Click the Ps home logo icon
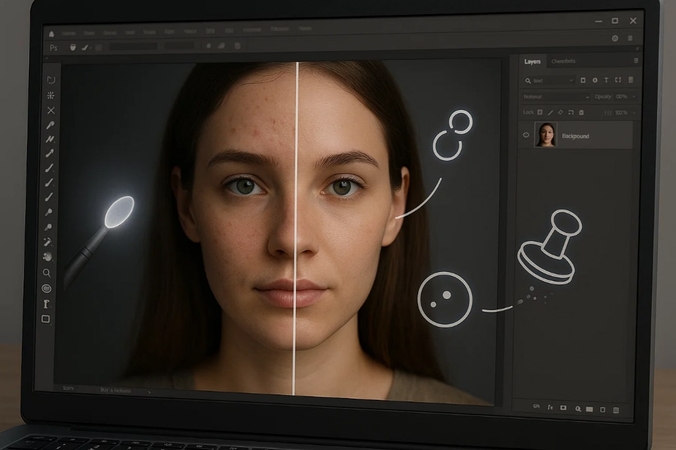Image resolution: width=676 pixels, height=450 pixels. [52, 47]
